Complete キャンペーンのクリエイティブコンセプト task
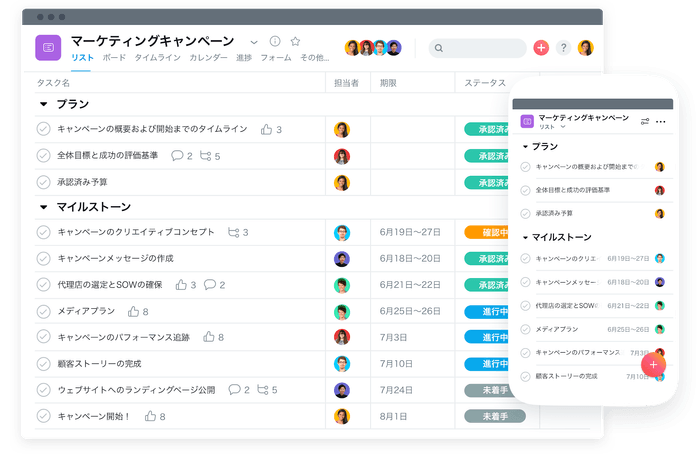The height and width of the screenshot is (461, 700). tap(43, 232)
